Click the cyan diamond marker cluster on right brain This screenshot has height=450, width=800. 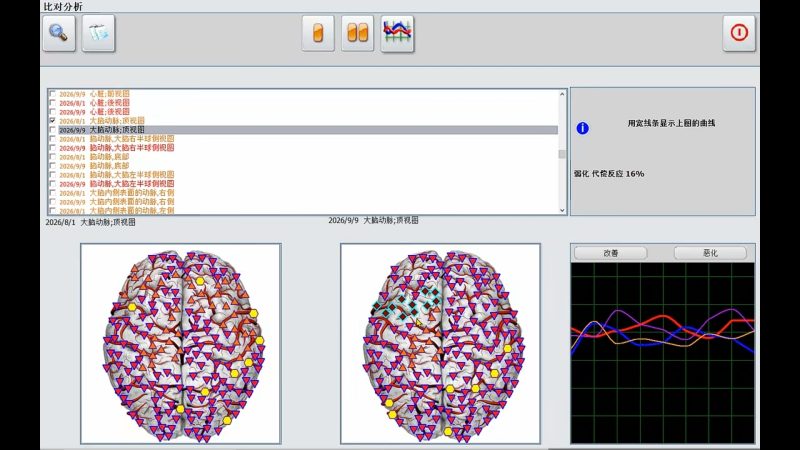409,305
